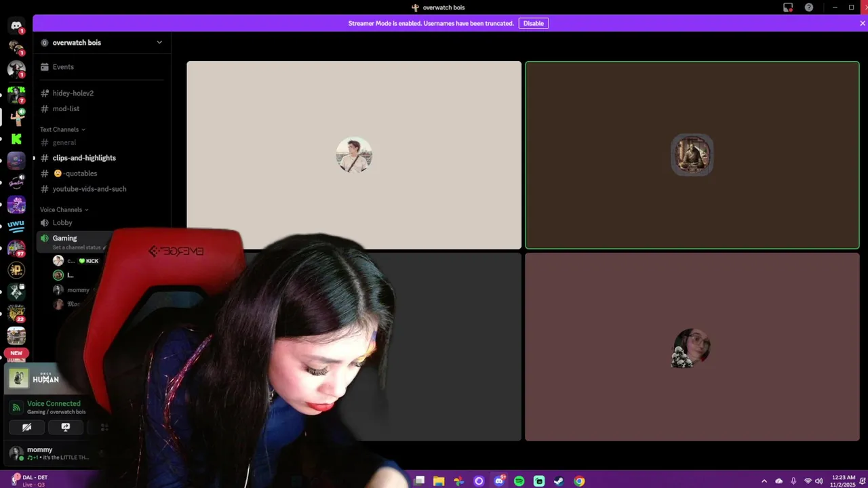Open the overwatch bois server dropdown
The height and width of the screenshot is (488, 868).
102,42
